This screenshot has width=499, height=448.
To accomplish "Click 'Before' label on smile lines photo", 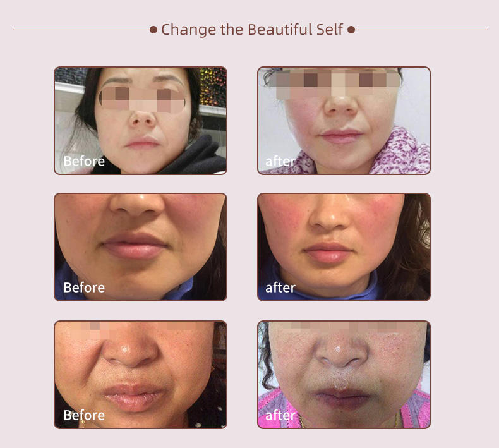I will 84,415.
